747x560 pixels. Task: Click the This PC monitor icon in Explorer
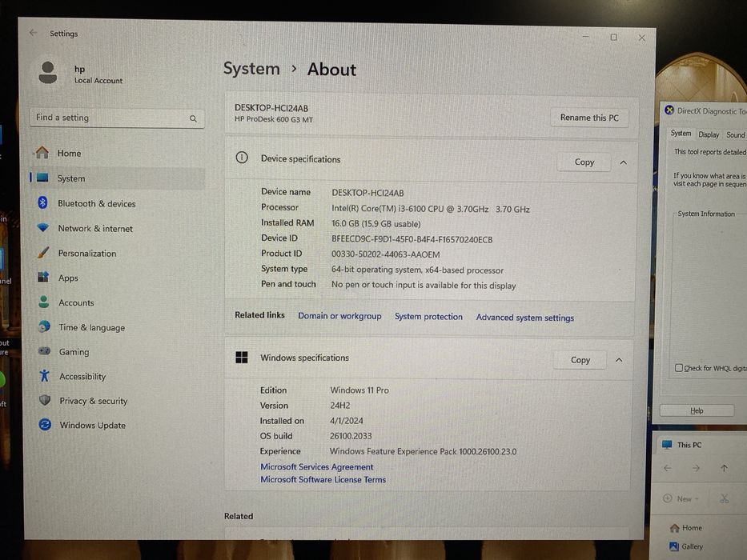[667, 444]
